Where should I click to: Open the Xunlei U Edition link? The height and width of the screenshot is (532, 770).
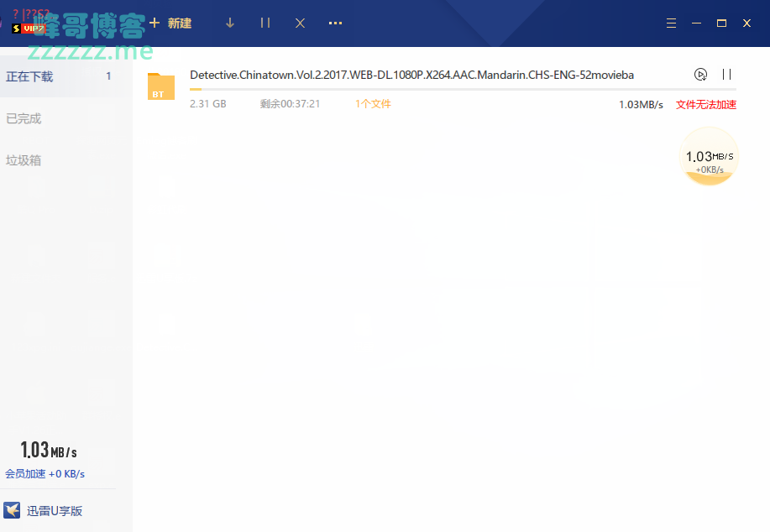coord(55,511)
